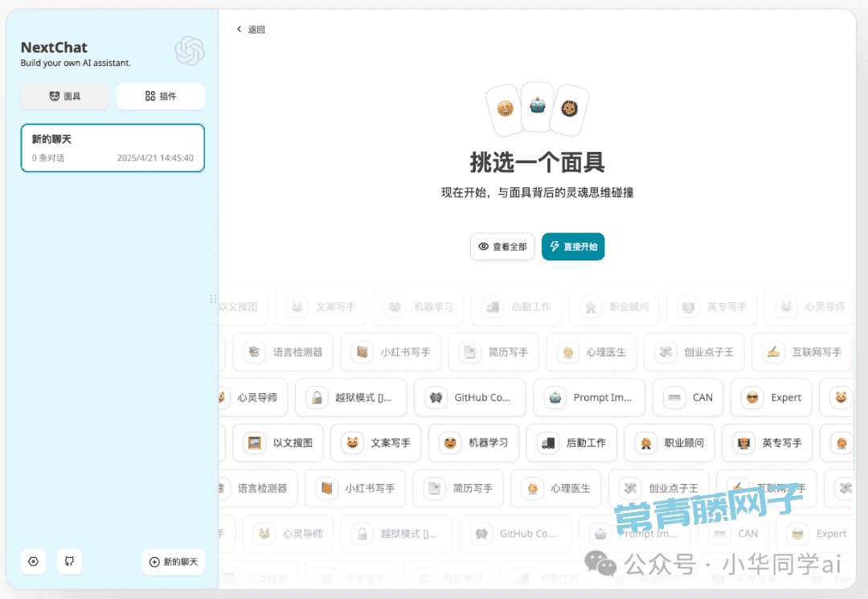Pick 简历写手 mask below the opaque 机器学习 card
The height and width of the screenshot is (599, 868).
[x=458, y=488]
